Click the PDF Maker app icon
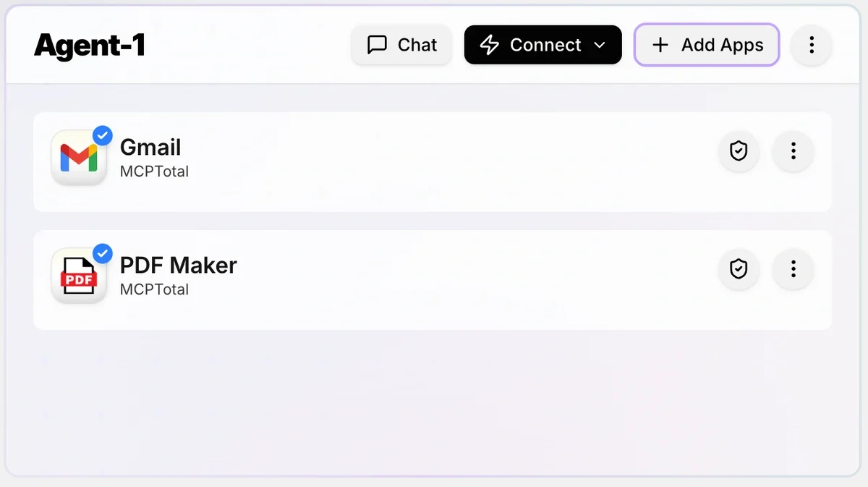 [x=79, y=276]
